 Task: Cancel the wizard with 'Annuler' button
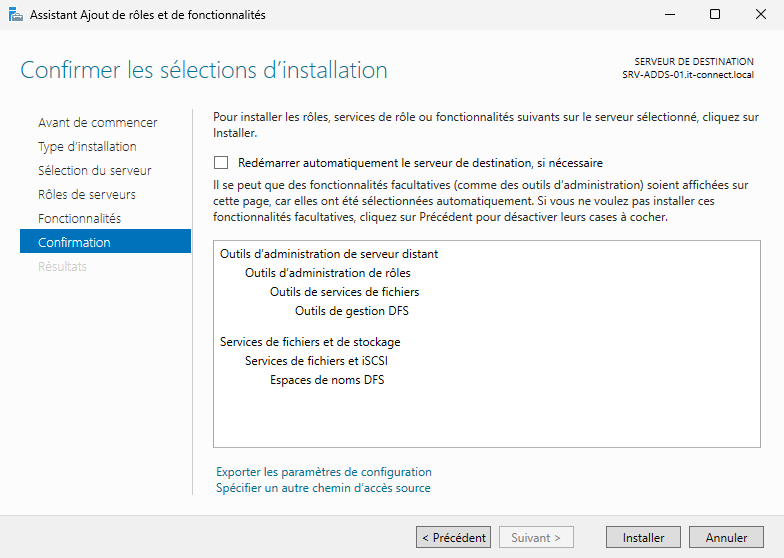point(726,537)
